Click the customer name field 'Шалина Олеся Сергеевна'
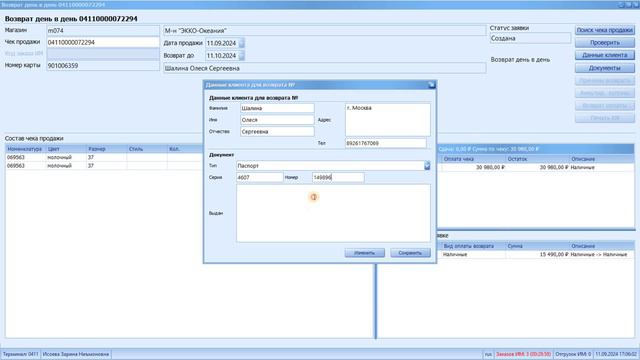This screenshot has height=360, width=640. (x=324, y=68)
